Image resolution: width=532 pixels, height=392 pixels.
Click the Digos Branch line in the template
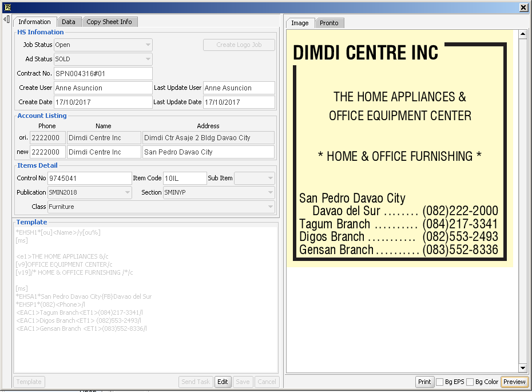(x=78, y=320)
